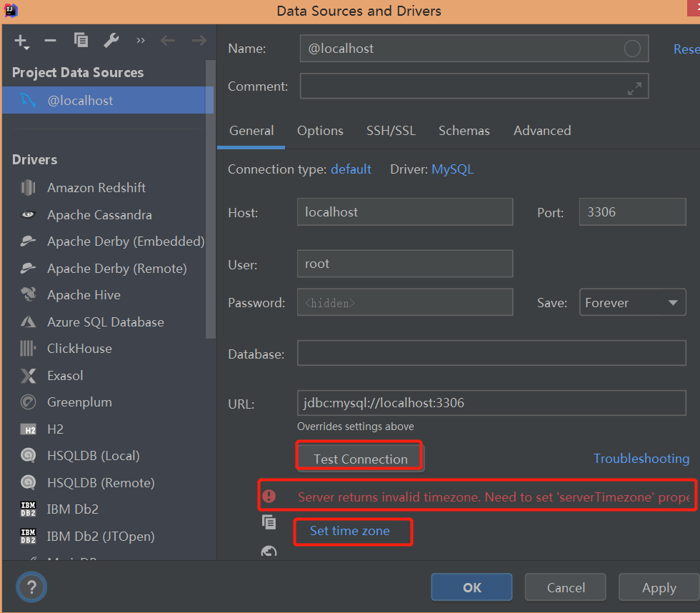
Task: Add a new data source with plus icon
Action: 21,41
